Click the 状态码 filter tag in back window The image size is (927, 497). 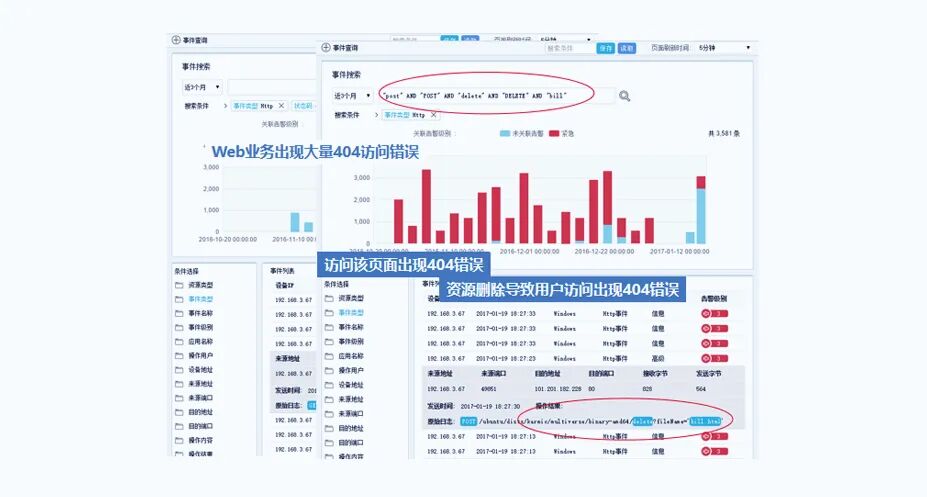(304, 106)
